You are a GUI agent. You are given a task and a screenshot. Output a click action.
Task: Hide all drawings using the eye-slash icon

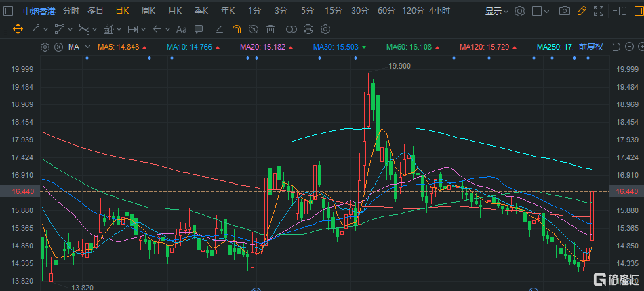pyautogui.click(x=253, y=29)
